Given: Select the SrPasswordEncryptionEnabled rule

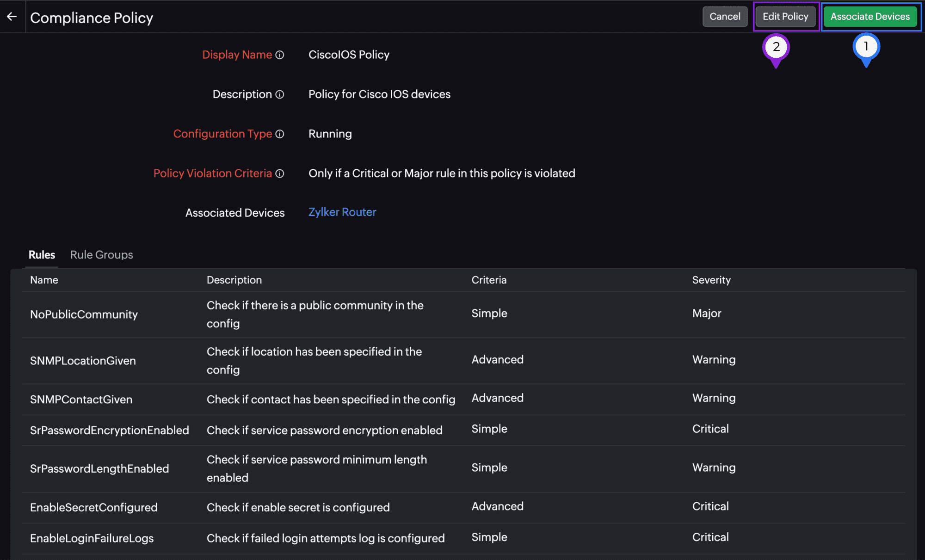Looking at the screenshot, I should (x=109, y=431).
